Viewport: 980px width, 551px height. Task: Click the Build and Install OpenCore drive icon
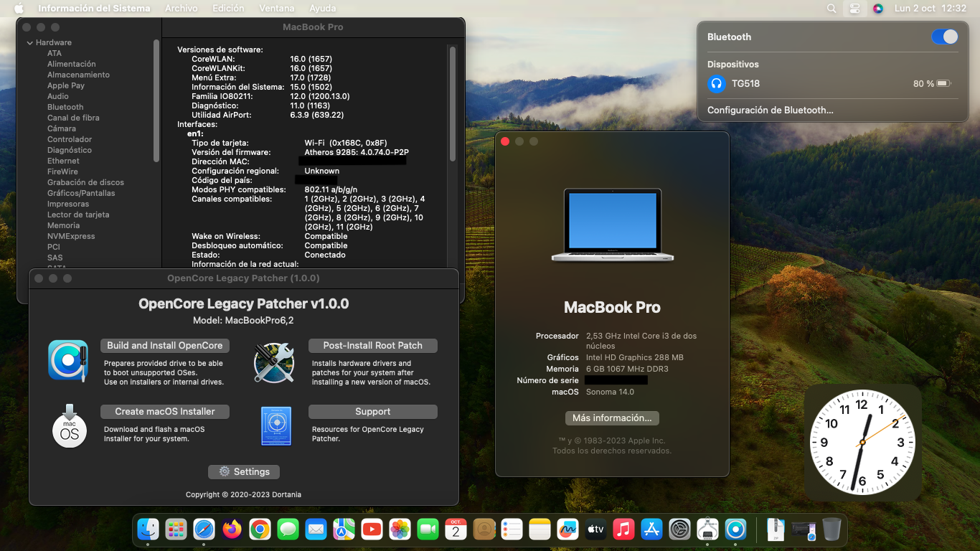pos(68,360)
